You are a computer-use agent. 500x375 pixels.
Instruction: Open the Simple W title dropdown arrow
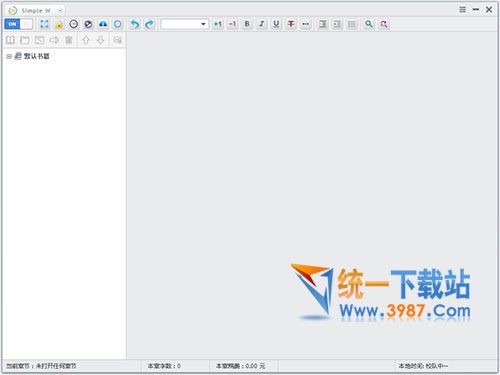click(60, 11)
